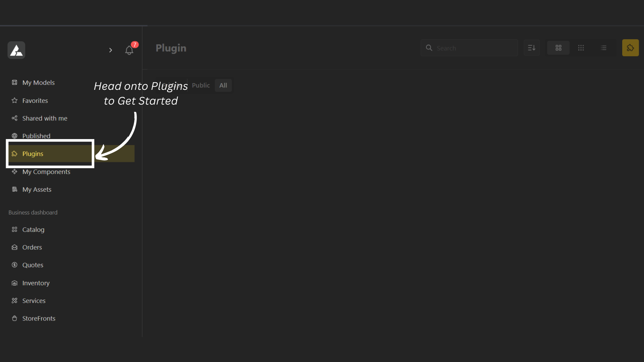Select the Public filter tab
The height and width of the screenshot is (362, 644).
[201, 85]
